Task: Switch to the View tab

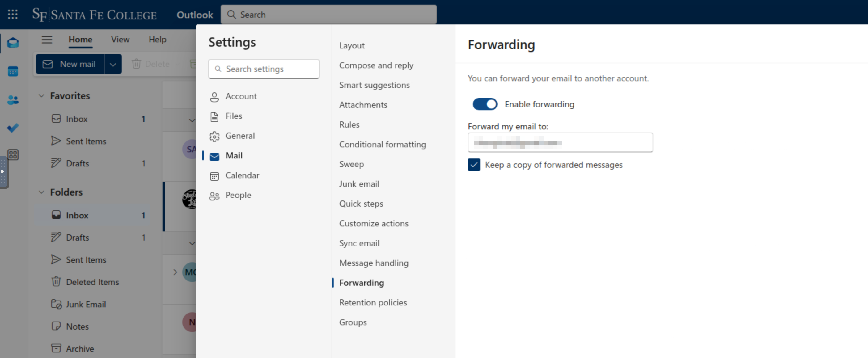Action: (120, 40)
